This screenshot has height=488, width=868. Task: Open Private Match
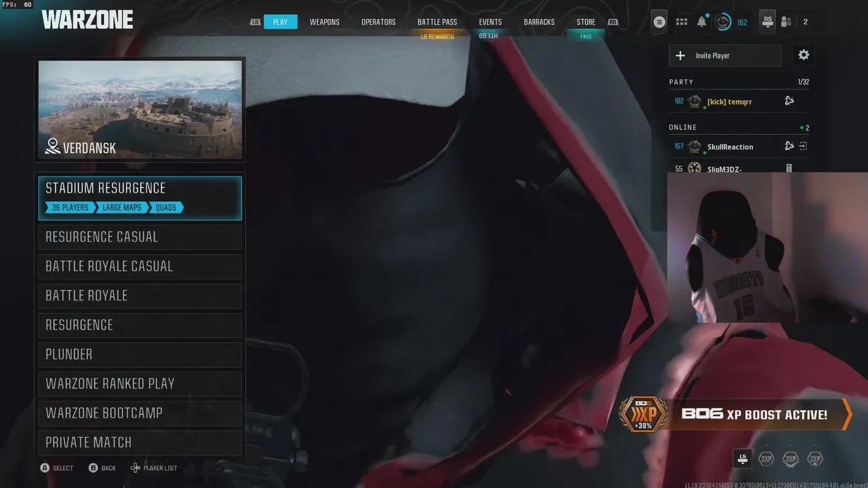(140, 442)
